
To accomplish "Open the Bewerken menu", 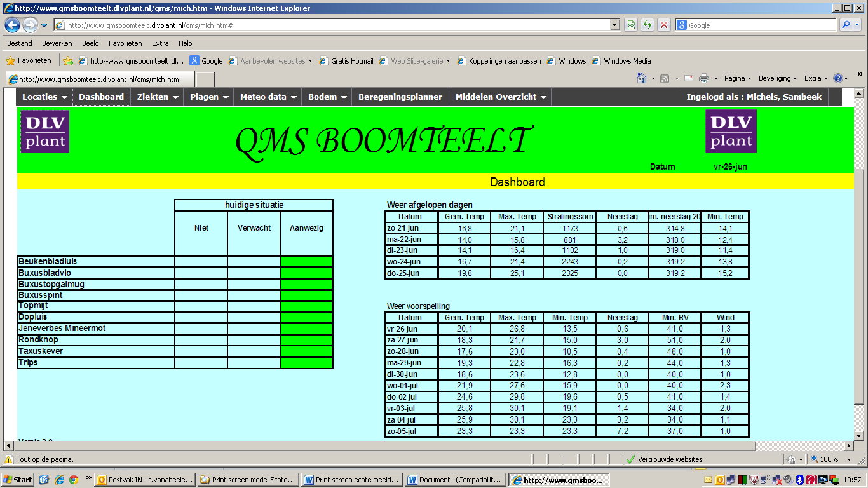I will pos(57,43).
